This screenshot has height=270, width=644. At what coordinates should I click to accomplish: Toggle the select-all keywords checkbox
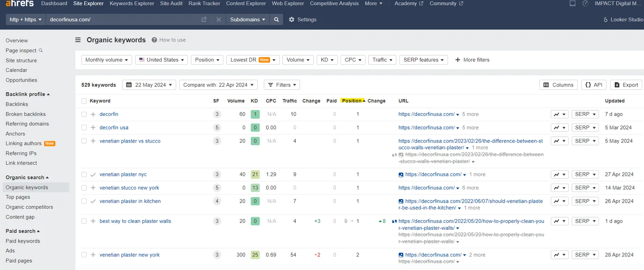point(84,101)
